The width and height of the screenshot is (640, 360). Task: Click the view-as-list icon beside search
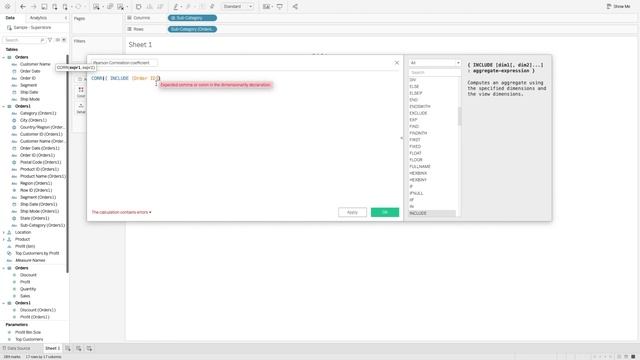click(58, 40)
